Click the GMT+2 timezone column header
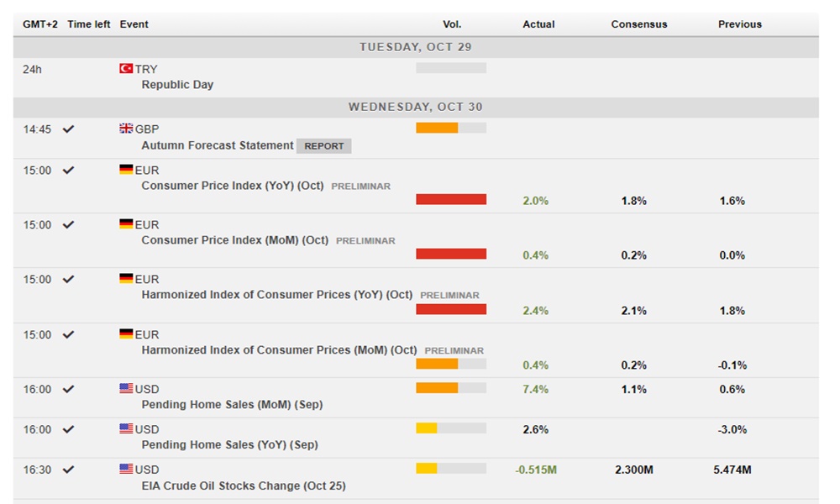The image size is (840, 504). 39,24
